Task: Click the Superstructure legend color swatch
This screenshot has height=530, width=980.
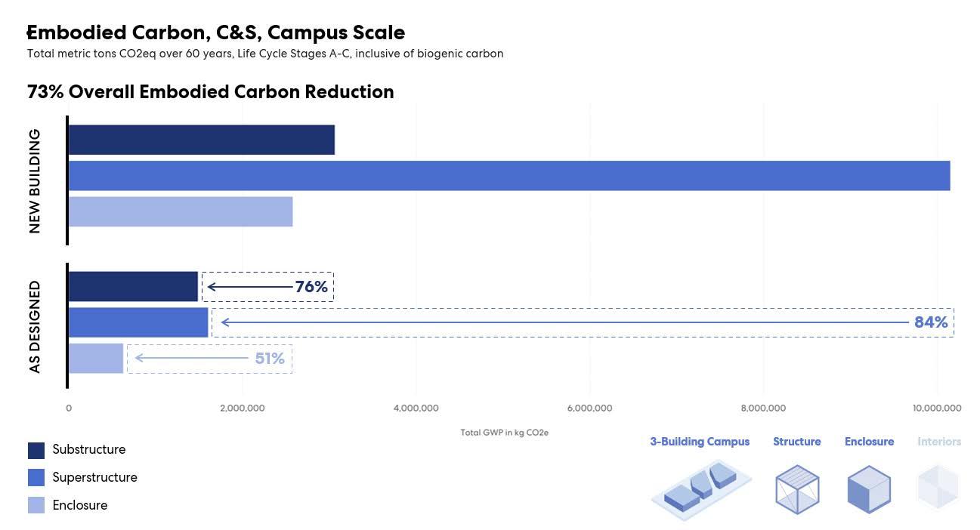Action: 36,478
